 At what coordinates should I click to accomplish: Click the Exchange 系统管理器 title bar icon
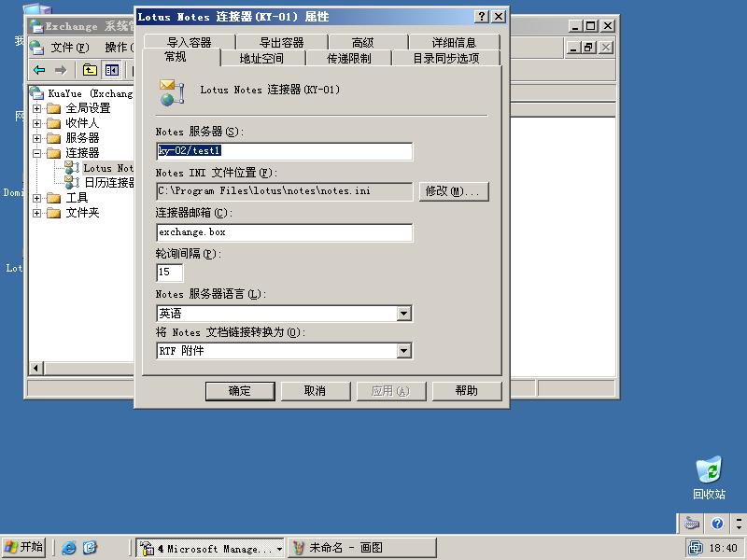pyautogui.click(x=35, y=26)
